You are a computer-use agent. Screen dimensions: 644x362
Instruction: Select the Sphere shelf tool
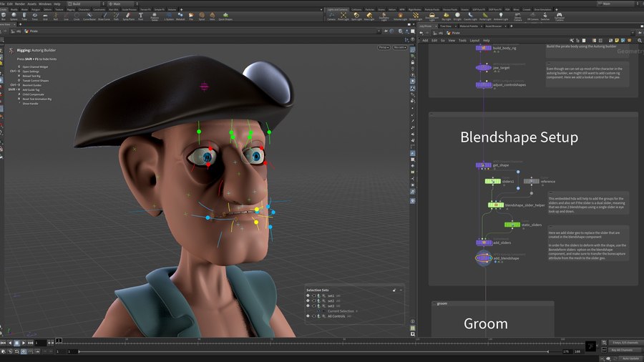click(x=14, y=16)
